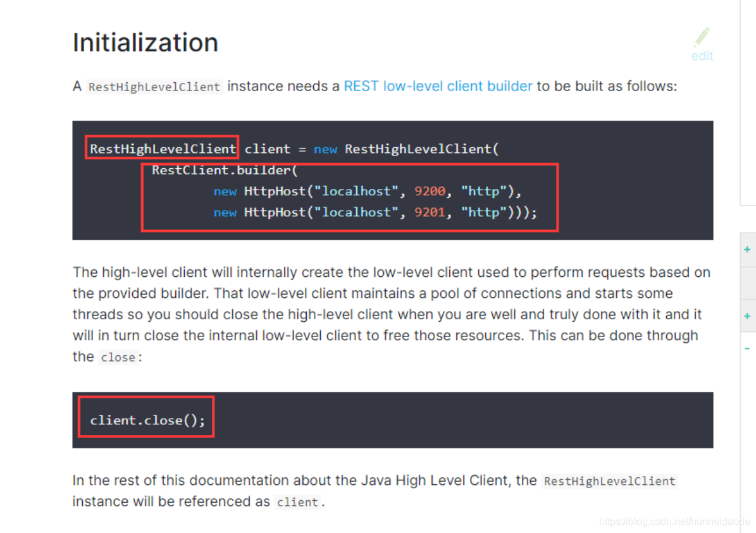The height and width of the screenshot is (533, 756).
Task: Click the inline "close" code snippet
Action: [118, 357]
